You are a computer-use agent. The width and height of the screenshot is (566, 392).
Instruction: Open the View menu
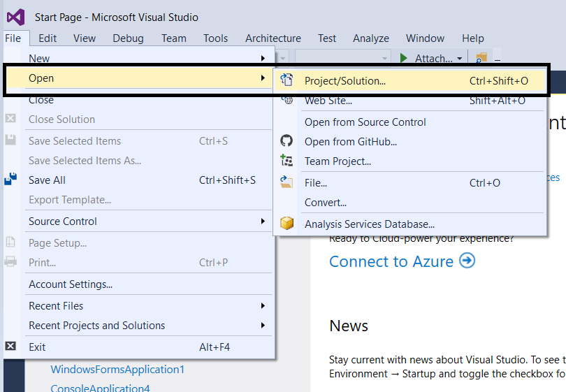coord(85,38)
